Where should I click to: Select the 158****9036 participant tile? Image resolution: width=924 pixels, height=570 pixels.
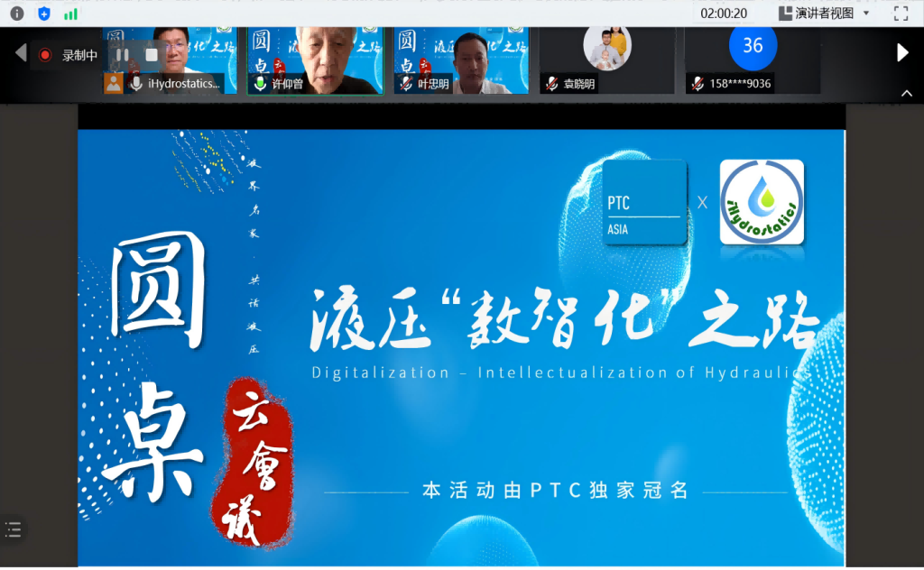pyautogui.click(x=753, y=60)
